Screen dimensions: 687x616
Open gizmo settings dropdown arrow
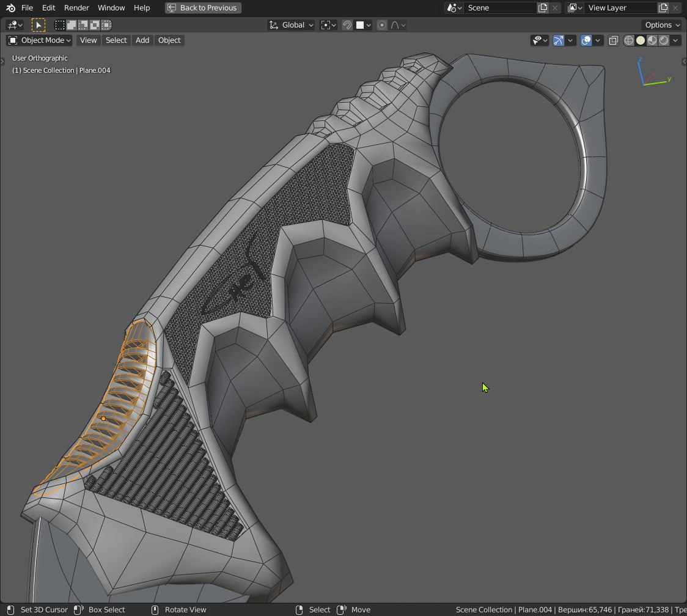point(570,40)
